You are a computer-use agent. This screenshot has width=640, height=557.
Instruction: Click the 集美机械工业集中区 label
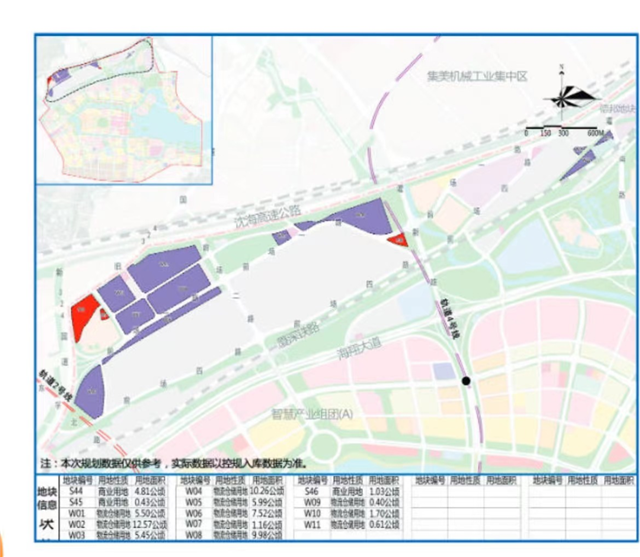click(x=476, y=77)
